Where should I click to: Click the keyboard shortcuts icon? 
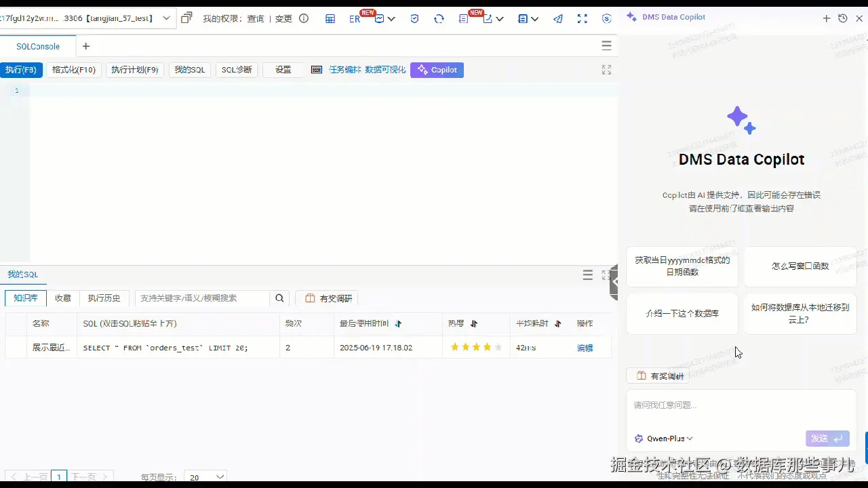click(317, 70)
